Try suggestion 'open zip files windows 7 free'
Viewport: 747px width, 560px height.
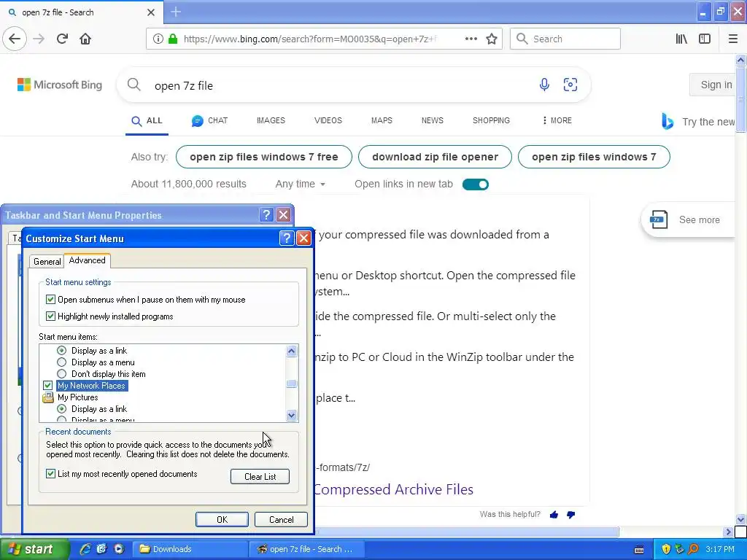[x=264, y=157]
